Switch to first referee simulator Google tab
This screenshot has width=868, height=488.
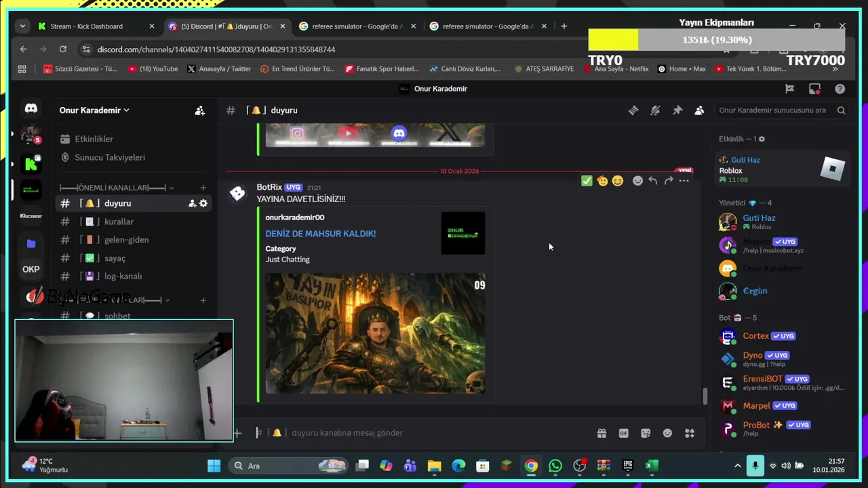357,26
